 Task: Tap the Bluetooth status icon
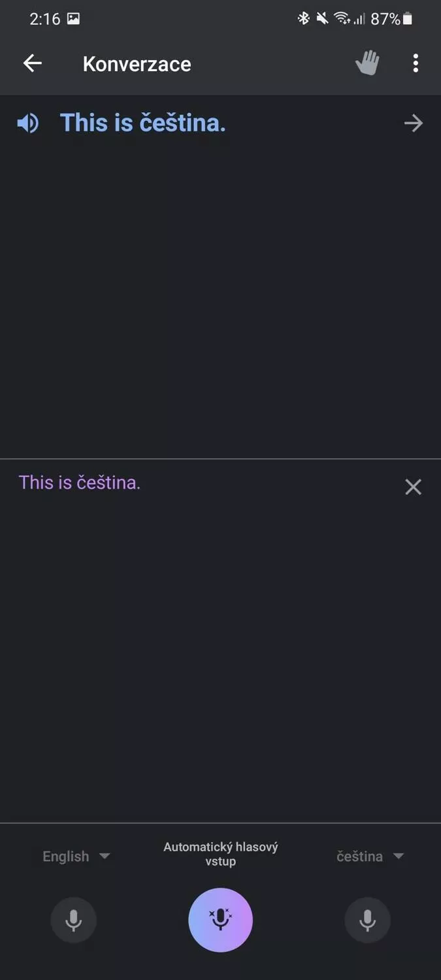point(304,19)
